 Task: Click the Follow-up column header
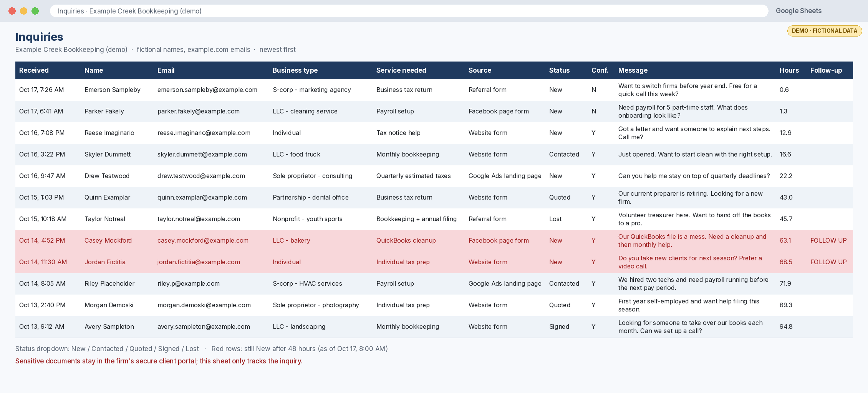tap(826, 70)
